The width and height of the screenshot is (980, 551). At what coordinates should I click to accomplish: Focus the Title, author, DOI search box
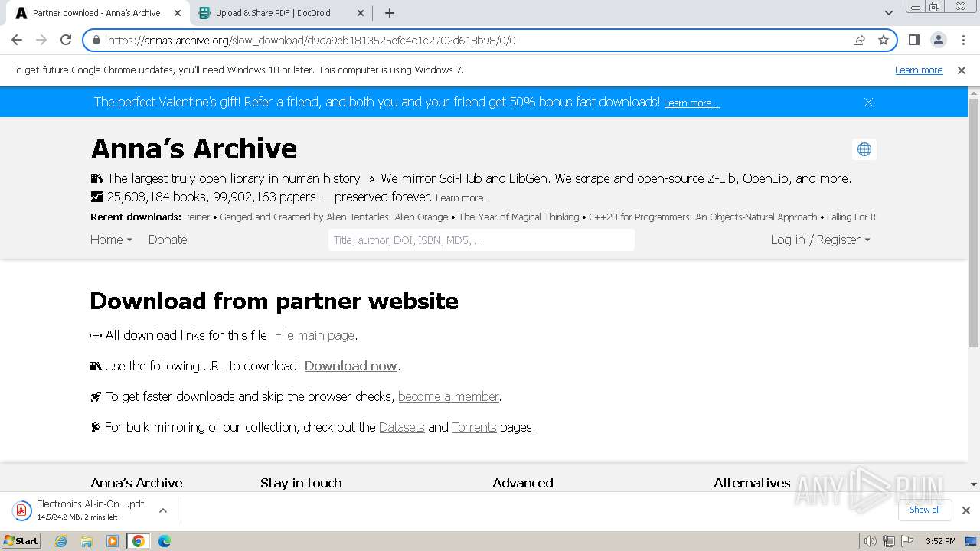click(482, 240)
